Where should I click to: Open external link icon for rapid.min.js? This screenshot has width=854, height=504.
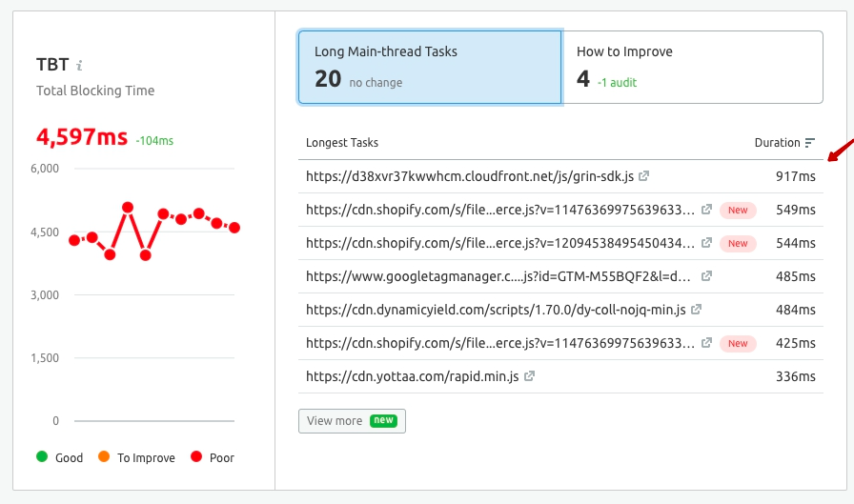[x=529, y=376]
